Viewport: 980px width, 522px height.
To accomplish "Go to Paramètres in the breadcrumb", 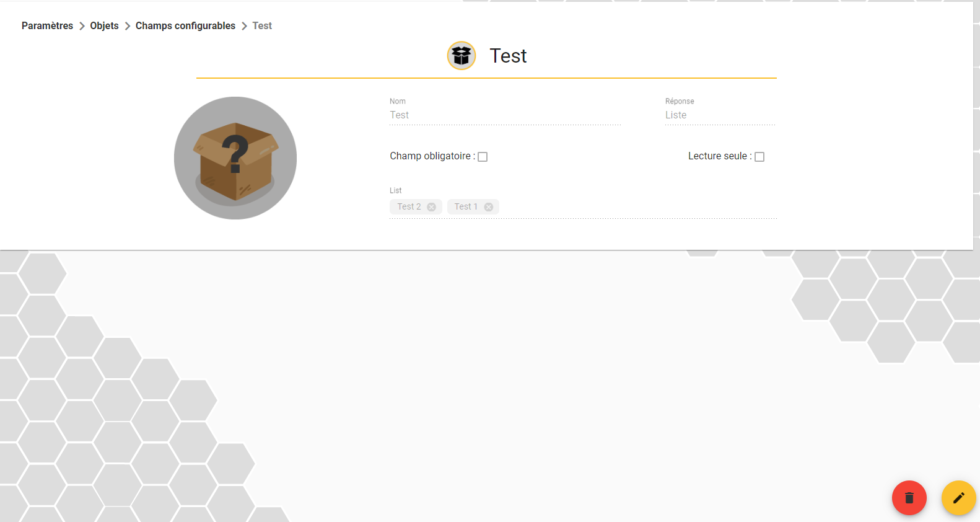I will (x=47, y=26).
